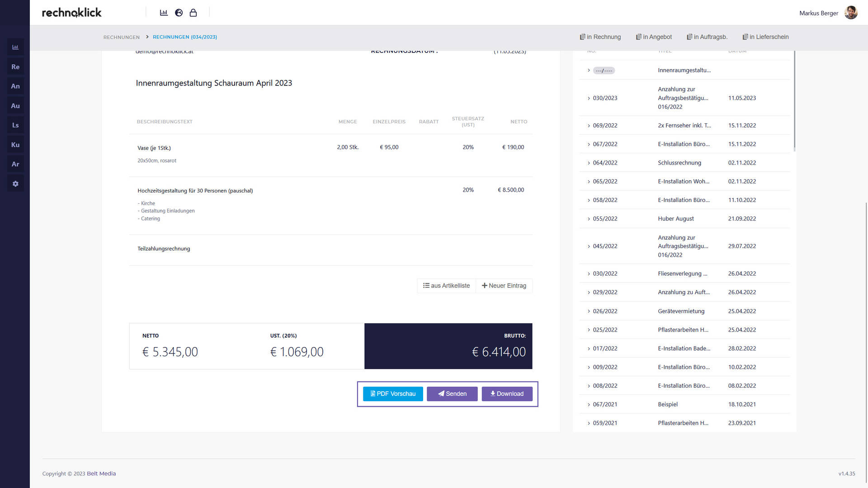The image size is (868, 488).
Task: Click net amount € 8.500,00
Action: (x=511, y=190)
